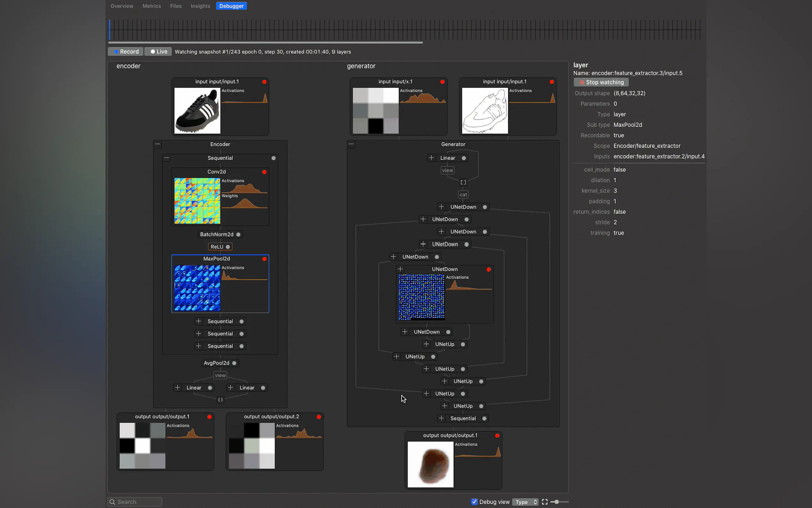The height and width of the screenshot is (508, 812).
Task: Toggle Live mode
Action: tap(158, 52)
